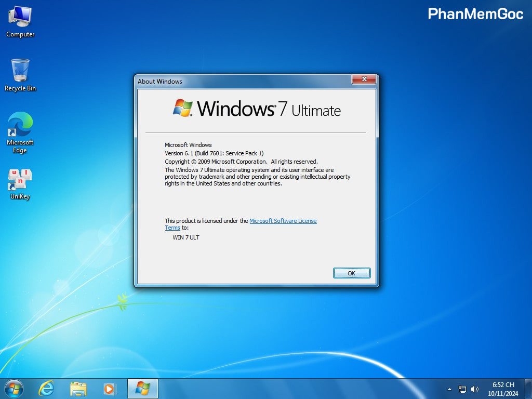Open the Microsoft Software License Terms link
Viewport: 532px width, 399px height.
[283, 221]
